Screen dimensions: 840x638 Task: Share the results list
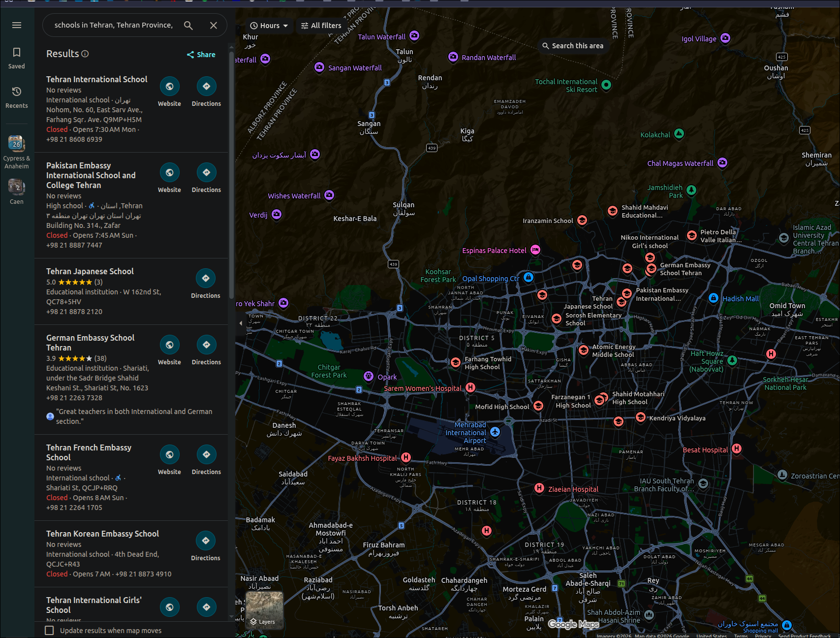tap(201, 55)
